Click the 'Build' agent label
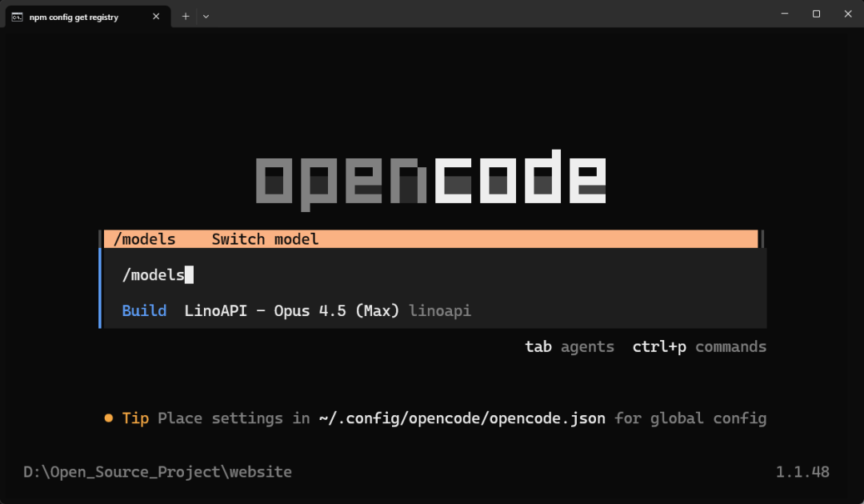The image size is (864, 504). [144, 310]
